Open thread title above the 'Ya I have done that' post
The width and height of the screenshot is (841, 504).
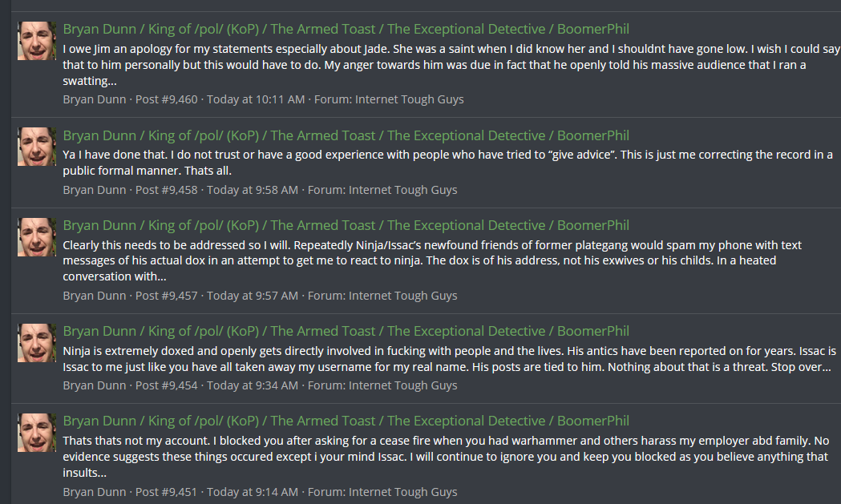click(346, 135)
